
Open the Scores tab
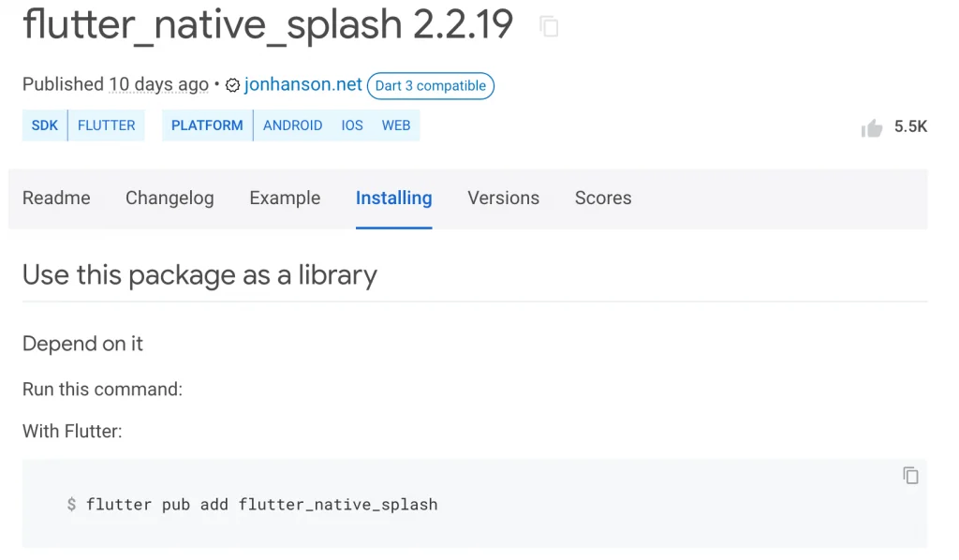602,199
